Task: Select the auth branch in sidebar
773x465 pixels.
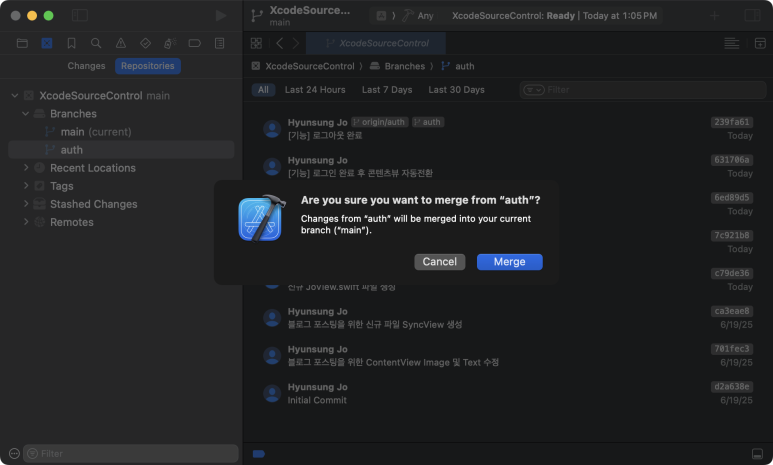Action: pos(121,150)
